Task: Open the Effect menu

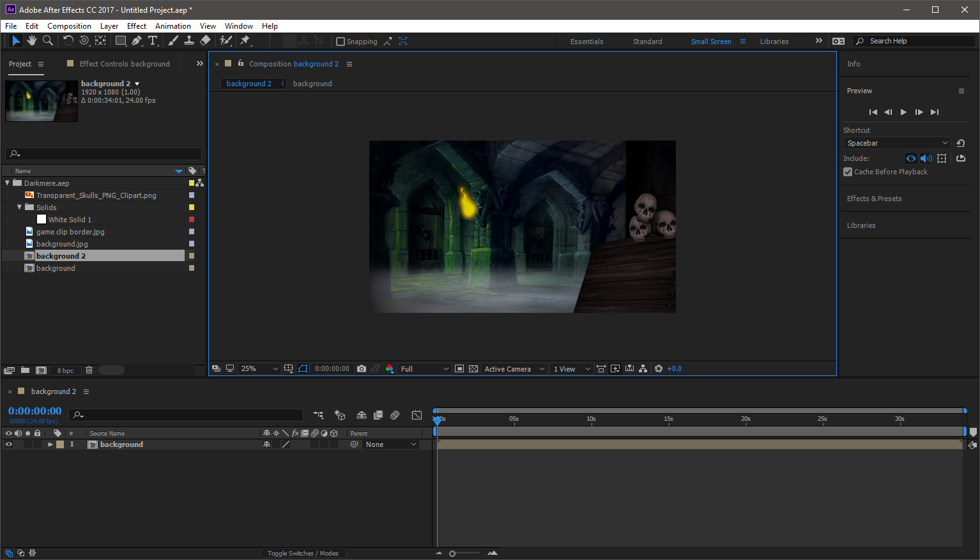Action: click(x=137, y=26)
